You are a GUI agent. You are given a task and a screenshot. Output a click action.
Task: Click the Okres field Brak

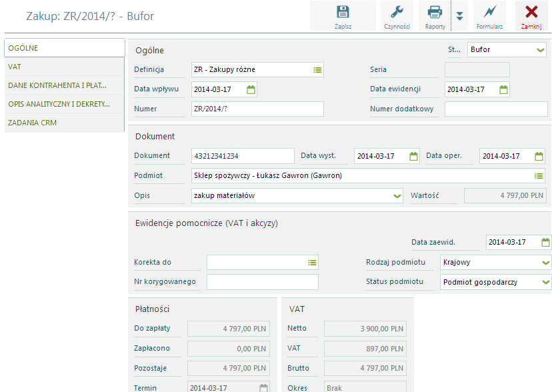365,387
